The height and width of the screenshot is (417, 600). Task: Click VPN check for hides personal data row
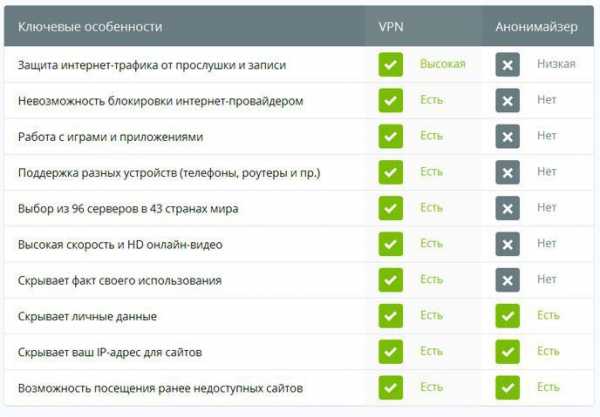391,316
